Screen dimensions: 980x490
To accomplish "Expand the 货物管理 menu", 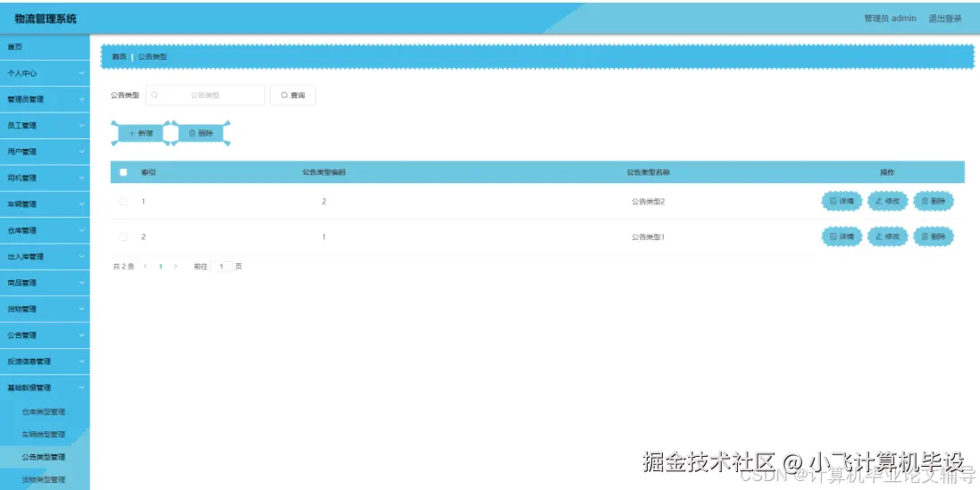I will [x=45, y=309].
